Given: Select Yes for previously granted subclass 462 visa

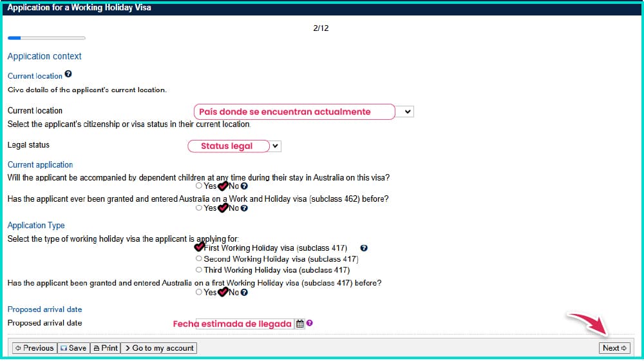Looking at the screenshot, I should (199, 208).
